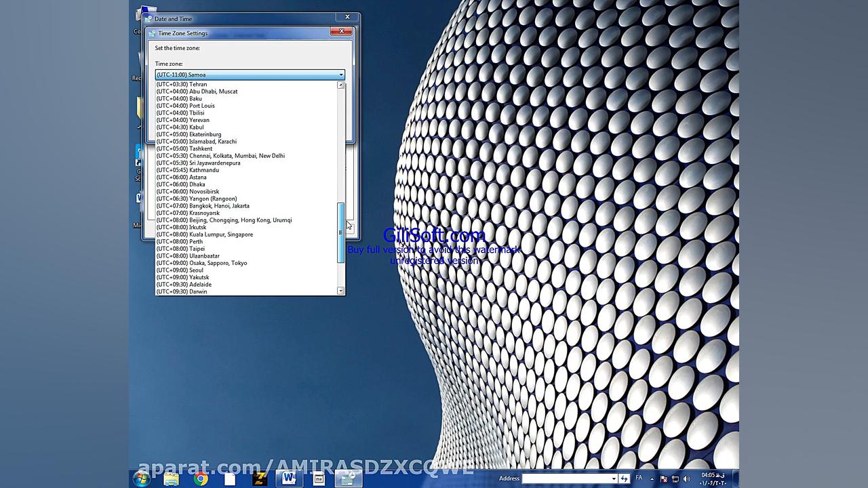Choose (UTC+04:00) Baku time zone

(x=246, y=98)
